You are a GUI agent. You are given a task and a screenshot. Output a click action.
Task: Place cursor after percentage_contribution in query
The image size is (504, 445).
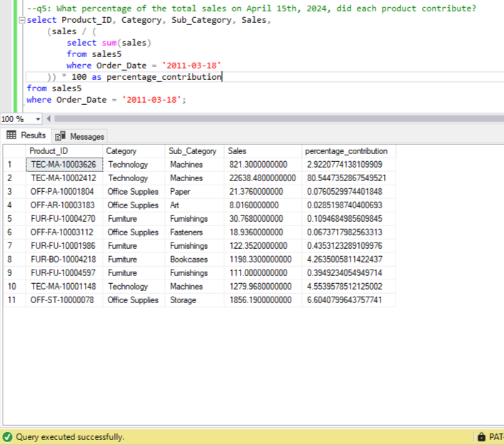coord(222,77)
